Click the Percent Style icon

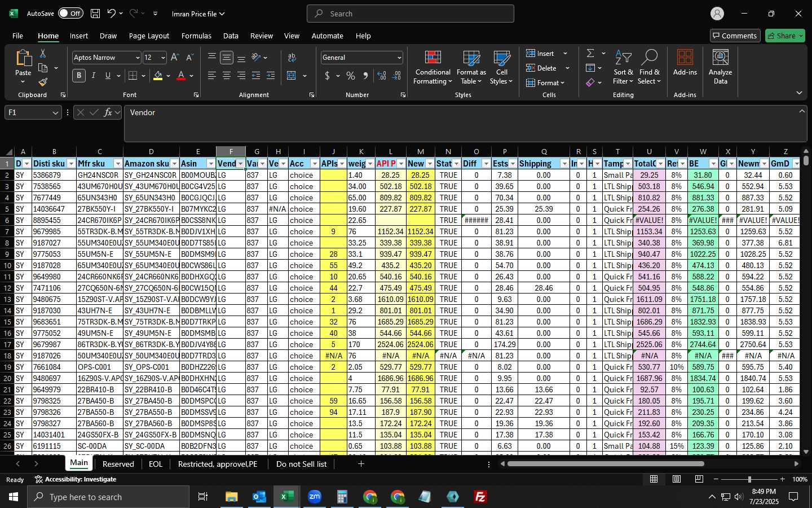click(x=351, y=76)
